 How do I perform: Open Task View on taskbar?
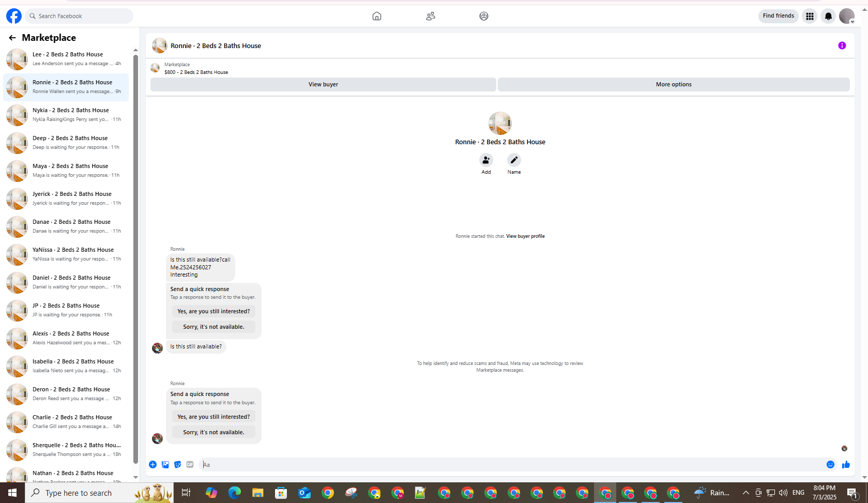186,493
